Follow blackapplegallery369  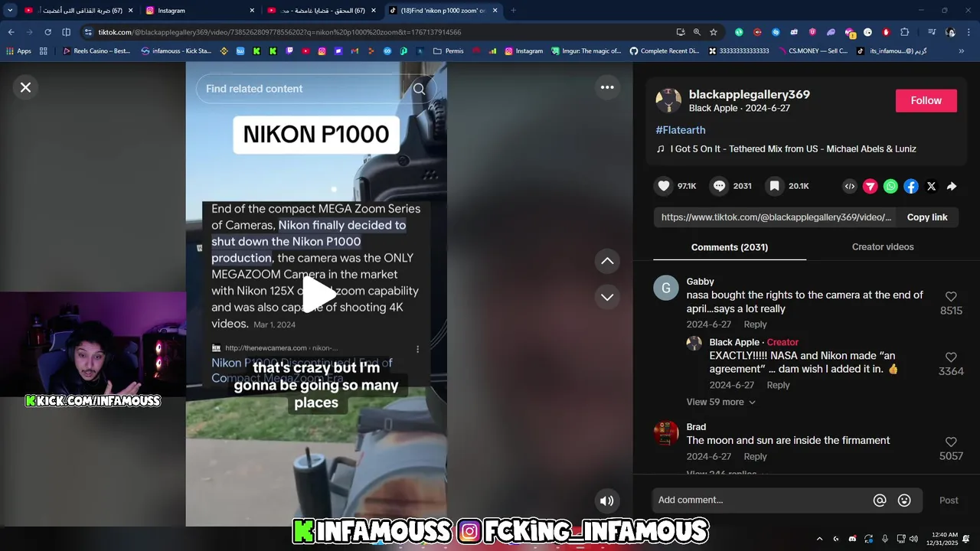[x=926, y=101]
